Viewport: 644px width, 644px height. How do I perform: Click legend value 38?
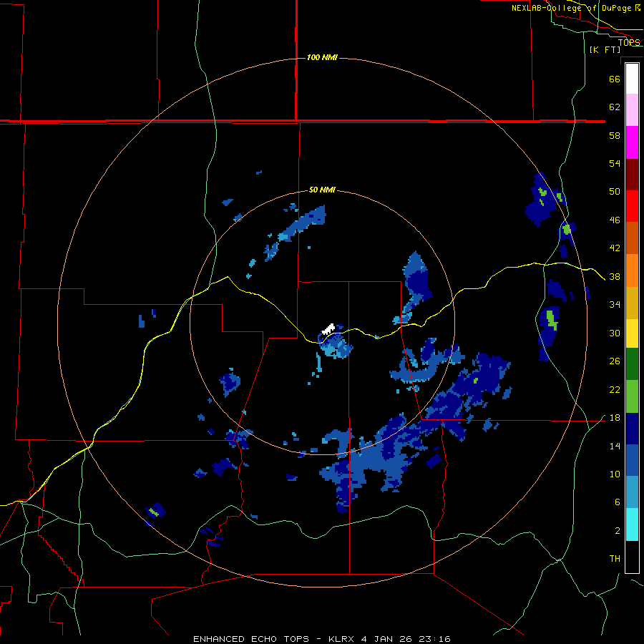(615, 276)
